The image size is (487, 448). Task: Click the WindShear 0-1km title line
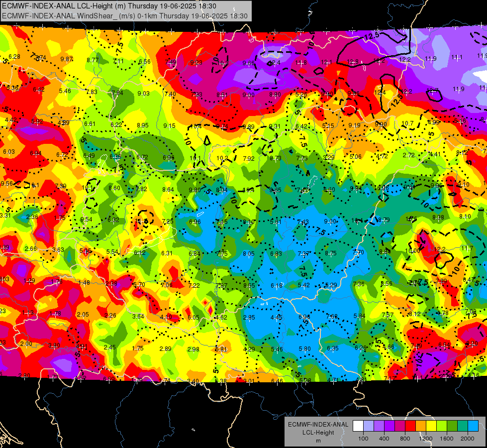(x=125, y=16)
